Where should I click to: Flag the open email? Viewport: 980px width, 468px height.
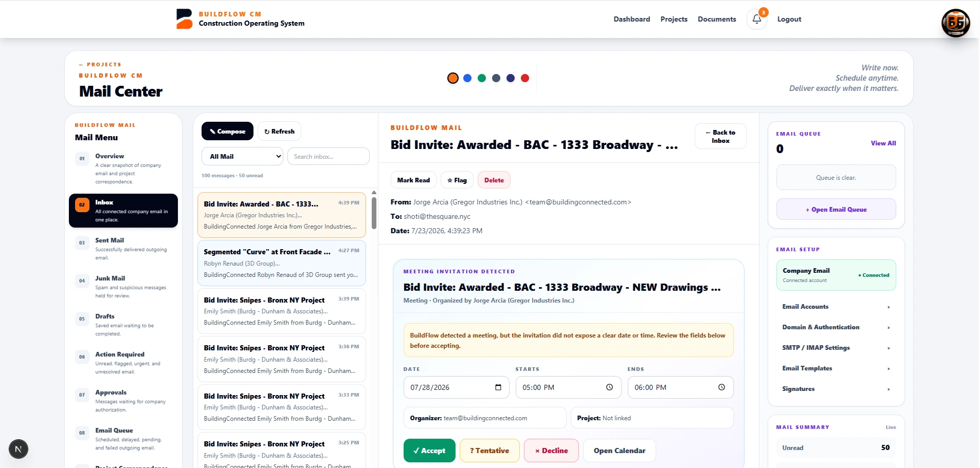coord(457,180)
